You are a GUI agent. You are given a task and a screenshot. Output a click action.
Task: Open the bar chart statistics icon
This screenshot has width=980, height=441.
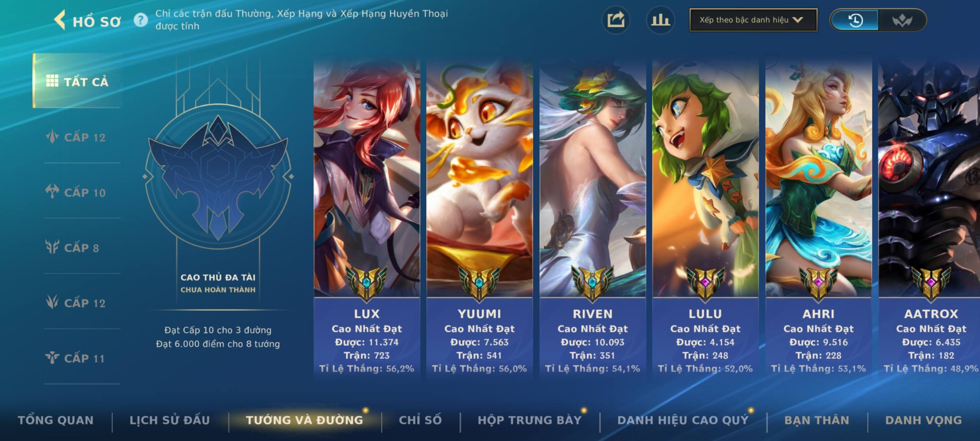coord(660,20)
